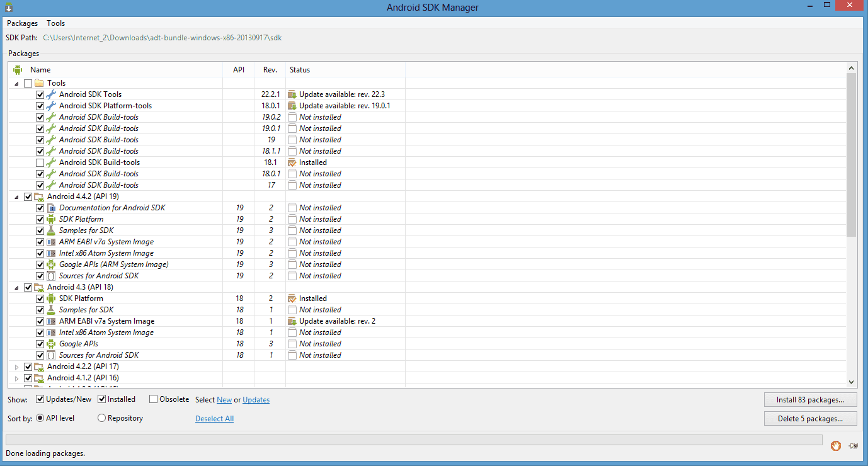Image resolution: width=868 pixels, height=466 pixels.
Task: Click installed status icon for Build-tools 18.1
Action: (292, 162)
